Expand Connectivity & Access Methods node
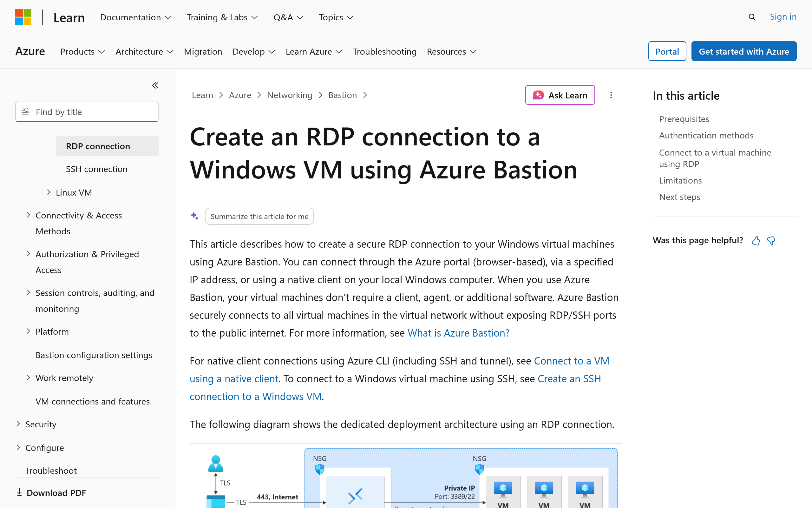This screenshot has width=812, height=508. coord(29,215)
